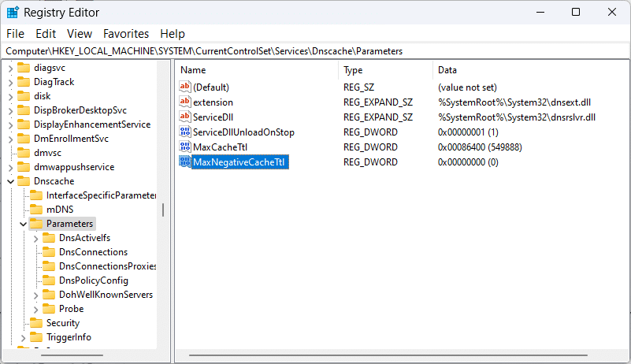Click the (value not set) data cell
This screenshot has width=631, height=364.
[467, 87]
